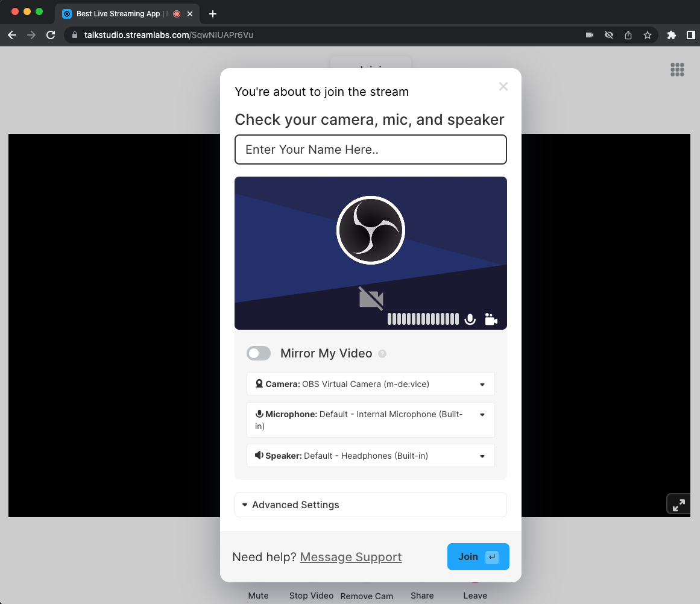This screenshot has width=700, height=604.
Task: Click the talkstudio.streamlabs.com address bar URL
Action: pyautogui.click(x=169, y=35)
